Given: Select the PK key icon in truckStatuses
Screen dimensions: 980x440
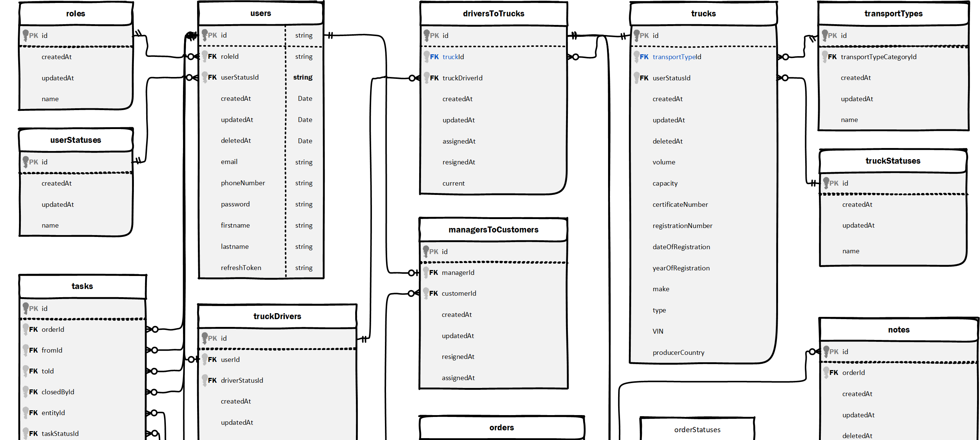Looking at the screenshot, I should pyautogui.click(x=826, y=183).
